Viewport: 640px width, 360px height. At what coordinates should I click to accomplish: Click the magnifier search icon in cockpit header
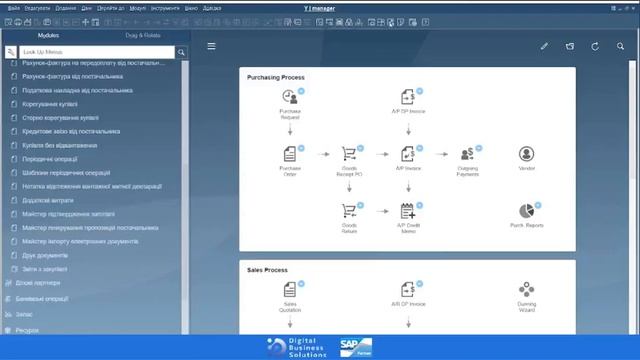(x=620, y=46)
